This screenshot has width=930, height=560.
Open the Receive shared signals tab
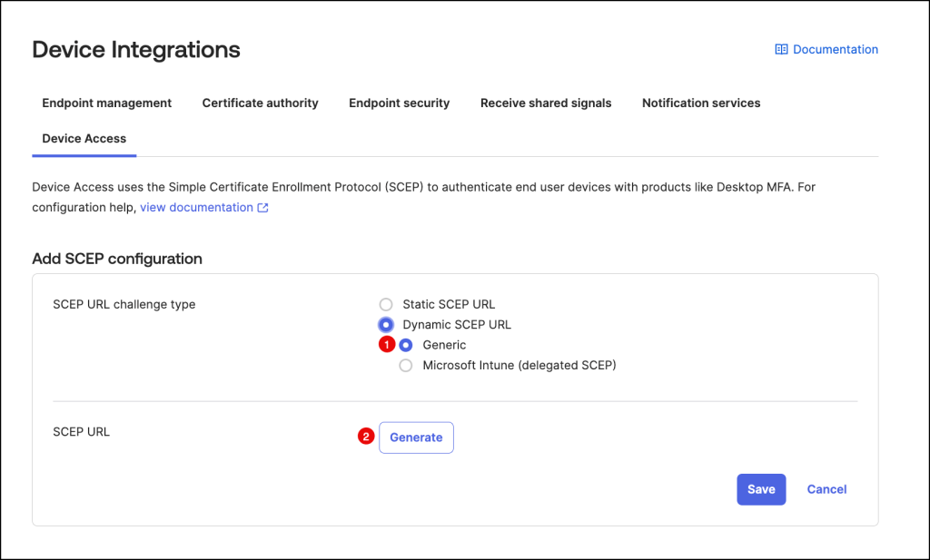[546, 103]
